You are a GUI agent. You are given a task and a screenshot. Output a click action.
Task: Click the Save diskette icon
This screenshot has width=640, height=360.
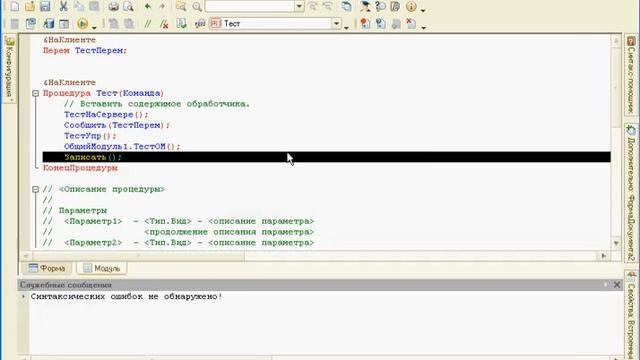45,6
